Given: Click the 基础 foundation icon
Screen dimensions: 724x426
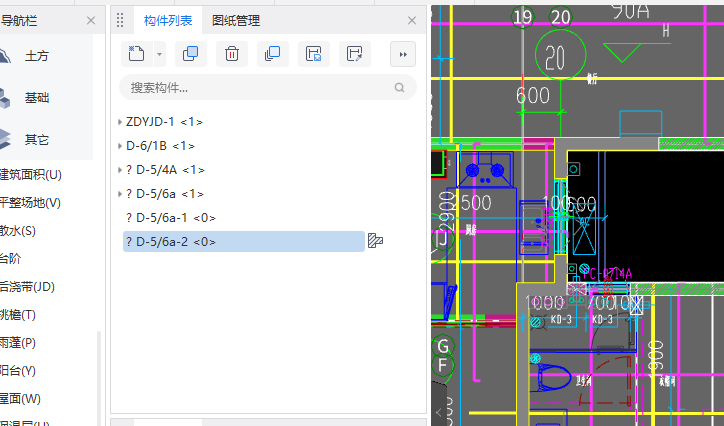Looking at the screenshot, I should click(x=4, y=98).
